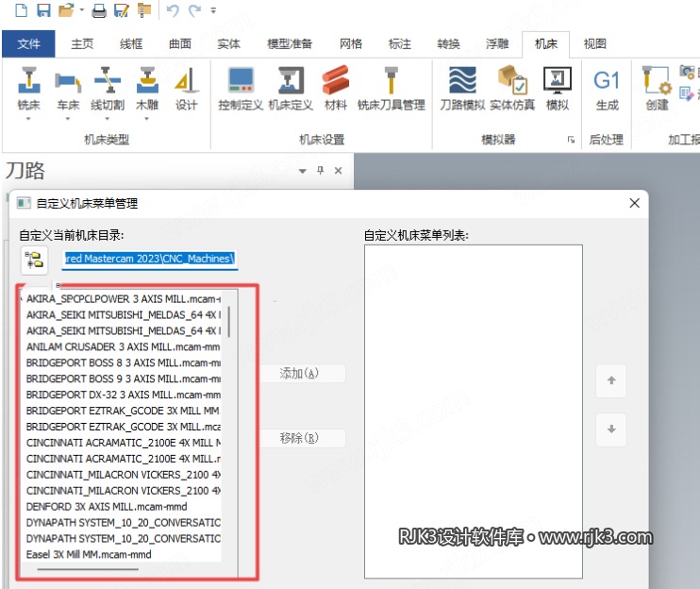This screenshot has height=589, width=700.
Task: Open the 模拟器 group dialog launcher
Action: [571, 140]
